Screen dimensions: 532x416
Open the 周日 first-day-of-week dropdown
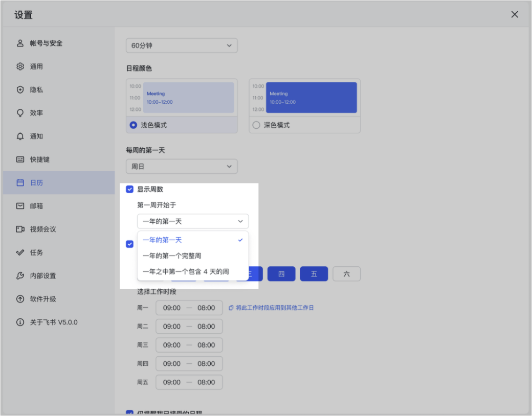[x=182, y=167]
